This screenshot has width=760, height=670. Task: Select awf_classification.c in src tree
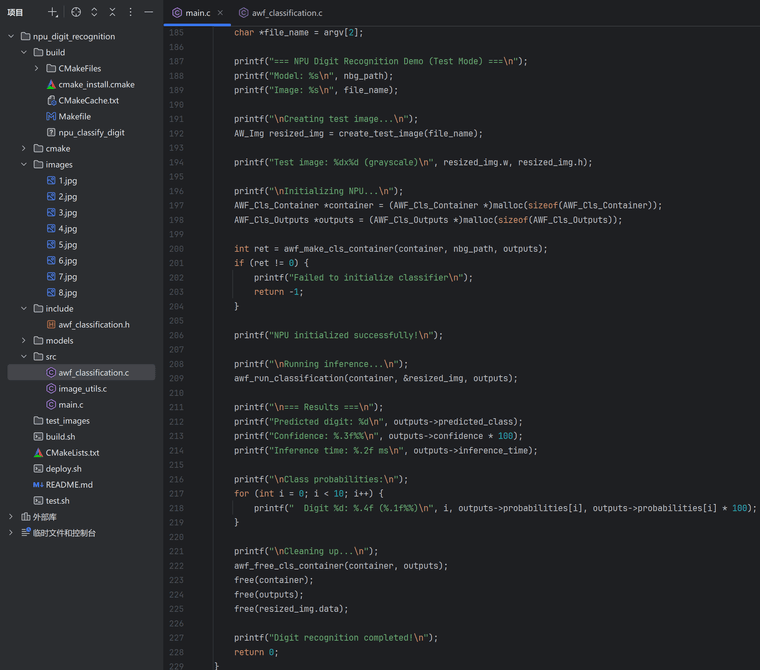coord(81,372)
